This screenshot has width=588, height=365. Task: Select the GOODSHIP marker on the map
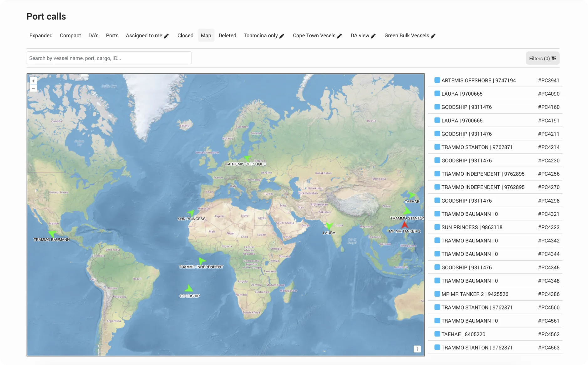[189, 288]
